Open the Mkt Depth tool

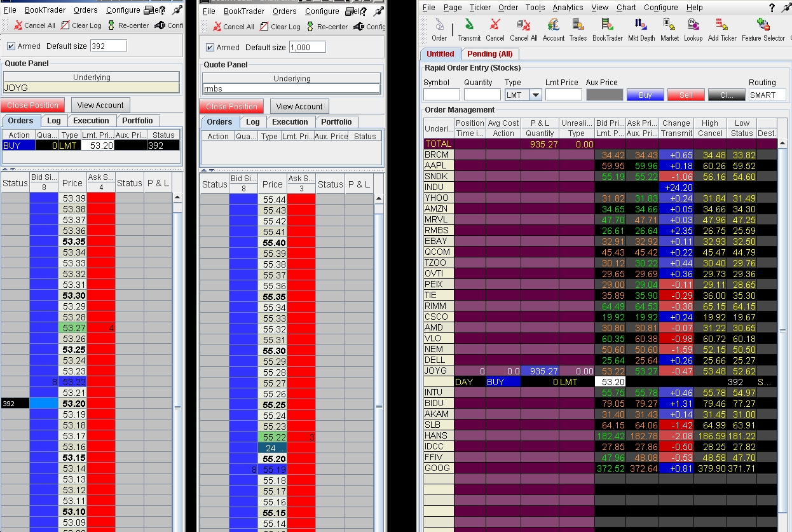(x=641, y=29)
